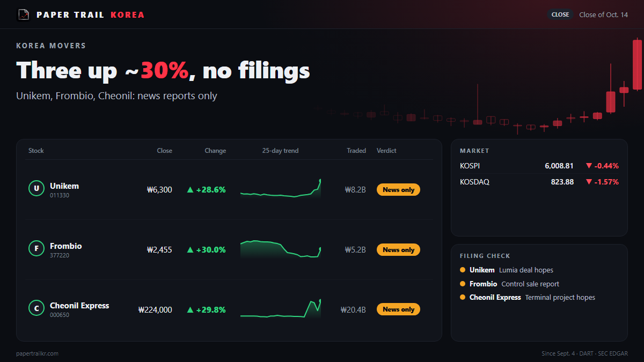This screenshot has width=644, height=362.
Task: Click the +28.6% change value
Action: 211,190
